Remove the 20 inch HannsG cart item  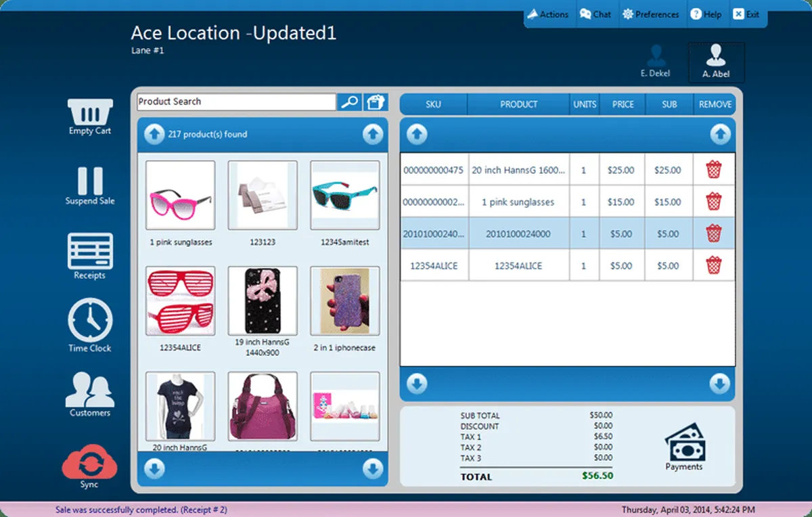713,170
